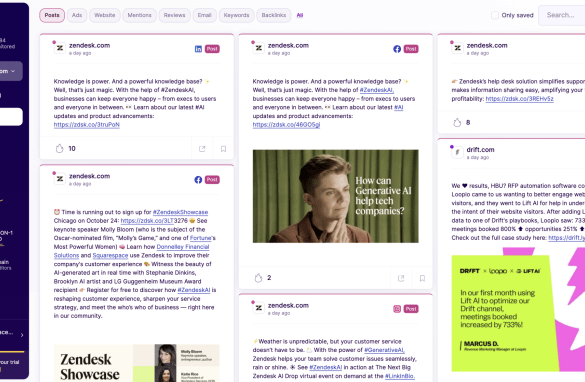Click Post badge on Zendesk Showcase post
Image resolution: width=585 pixels, height=382 pixels.
[x=212, y=179]
